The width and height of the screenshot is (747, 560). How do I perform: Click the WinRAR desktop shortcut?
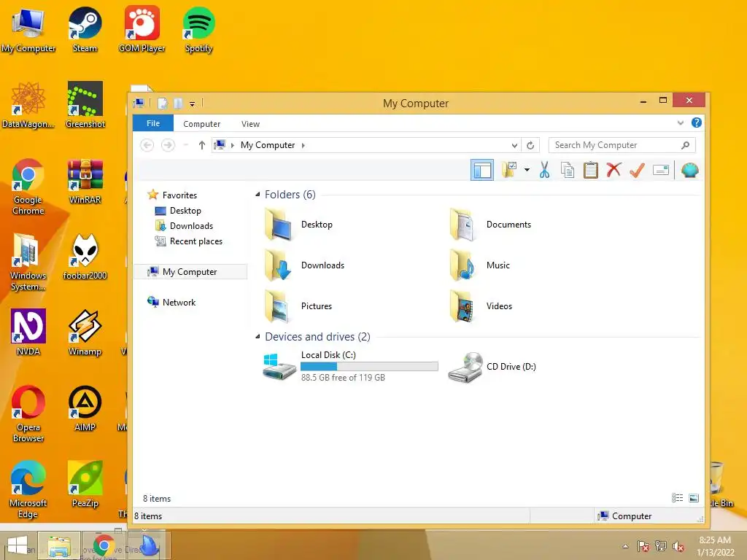point(85,181)
